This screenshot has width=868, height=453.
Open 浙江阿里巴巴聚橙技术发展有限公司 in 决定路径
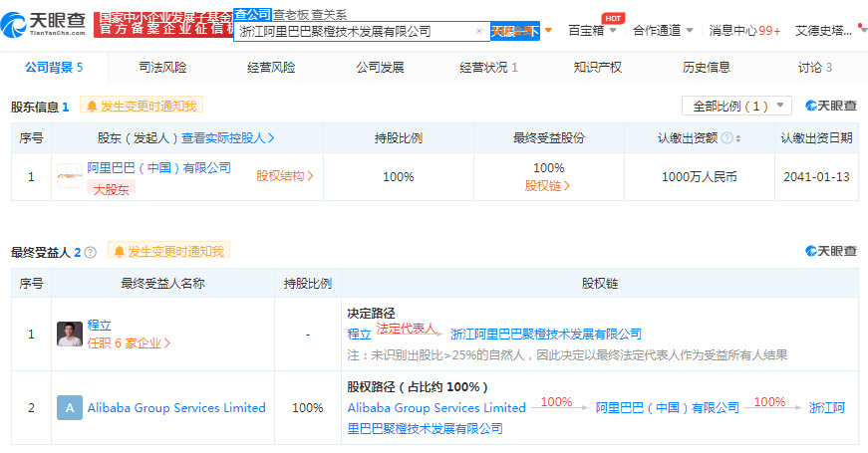[546, 335]
